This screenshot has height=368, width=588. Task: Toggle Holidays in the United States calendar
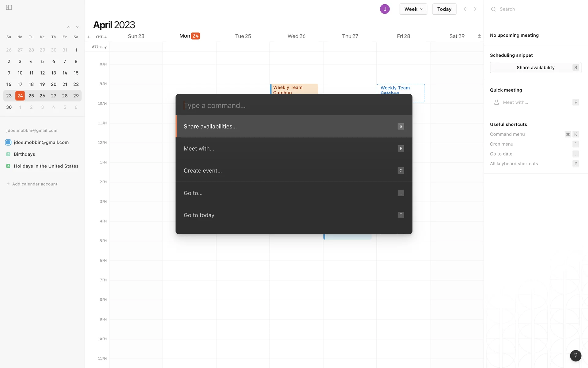[8, 166]
